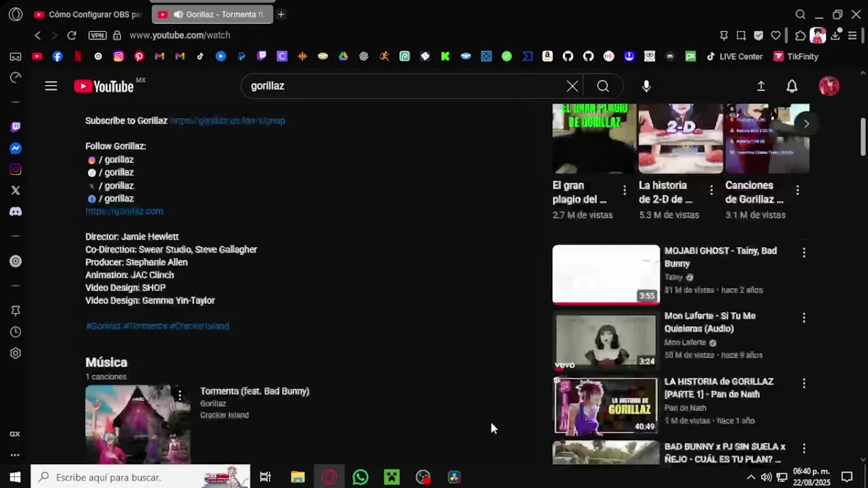Open the TikTok bookmark icon
868x488 pixels.
200,56
